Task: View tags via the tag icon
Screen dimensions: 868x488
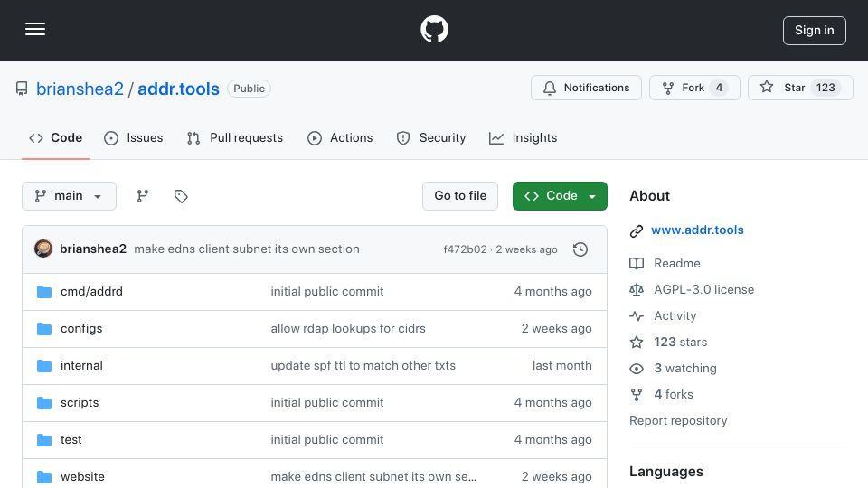Action: pyautogui.click(x=181, y=196)
